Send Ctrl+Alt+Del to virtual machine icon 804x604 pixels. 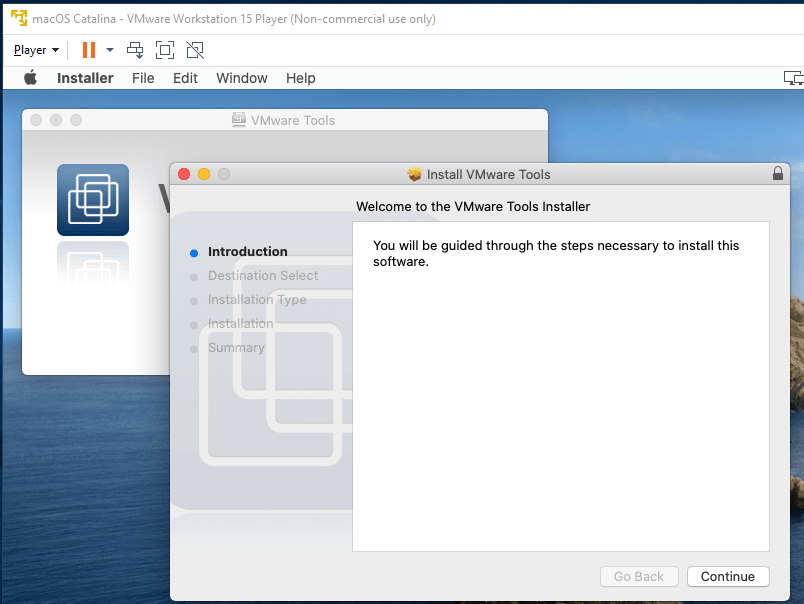tap(135, 50)
